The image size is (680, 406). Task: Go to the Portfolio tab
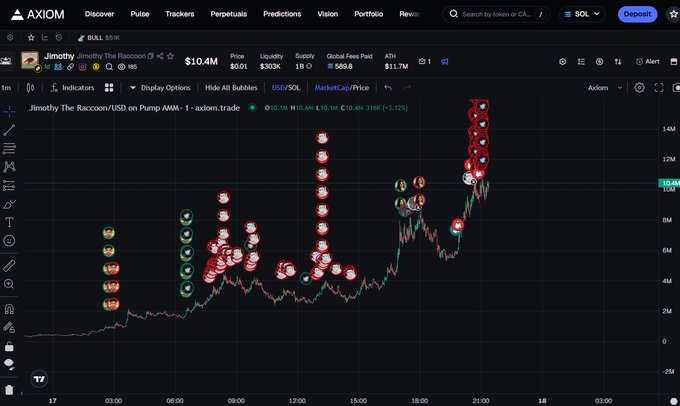[368, 14]
